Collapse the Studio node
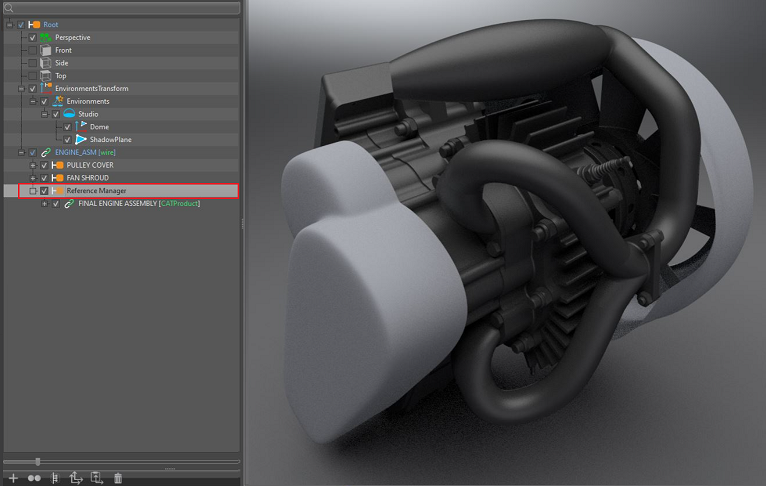The height and width of the screenshot is (486, 766). click(x=44, y=114)
